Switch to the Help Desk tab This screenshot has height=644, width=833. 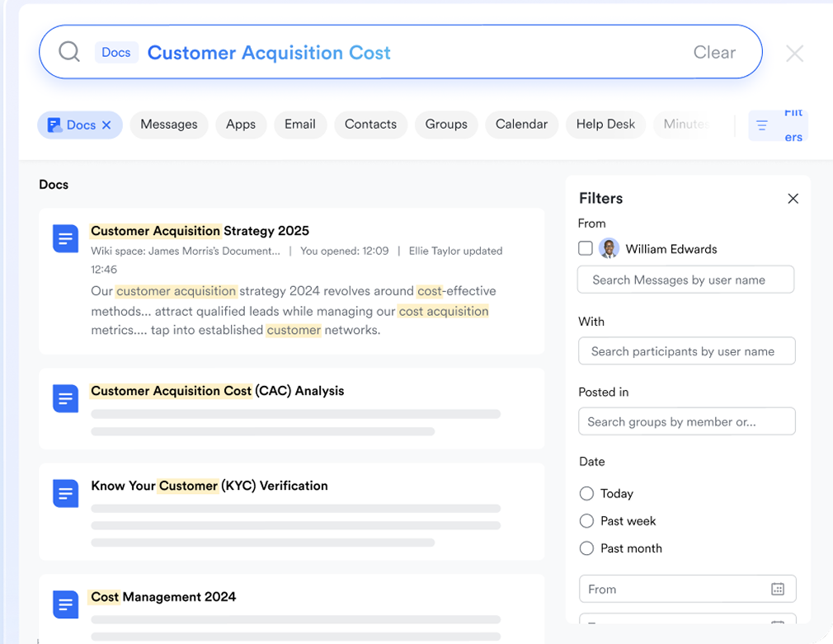coord(605,125)
